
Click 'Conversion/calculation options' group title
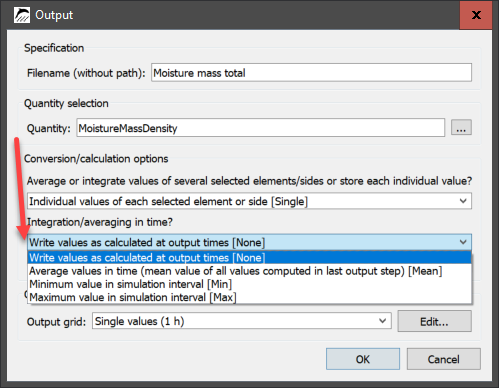(x=96, y=159)
